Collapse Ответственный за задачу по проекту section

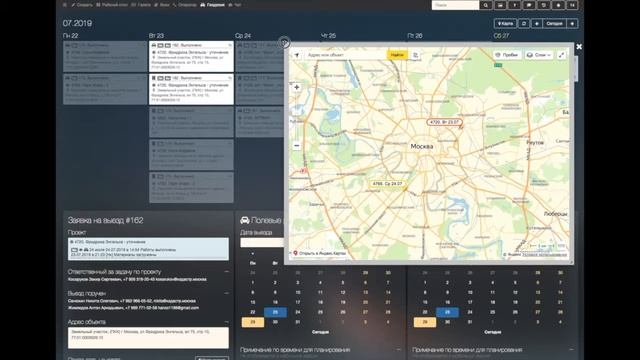227,271
